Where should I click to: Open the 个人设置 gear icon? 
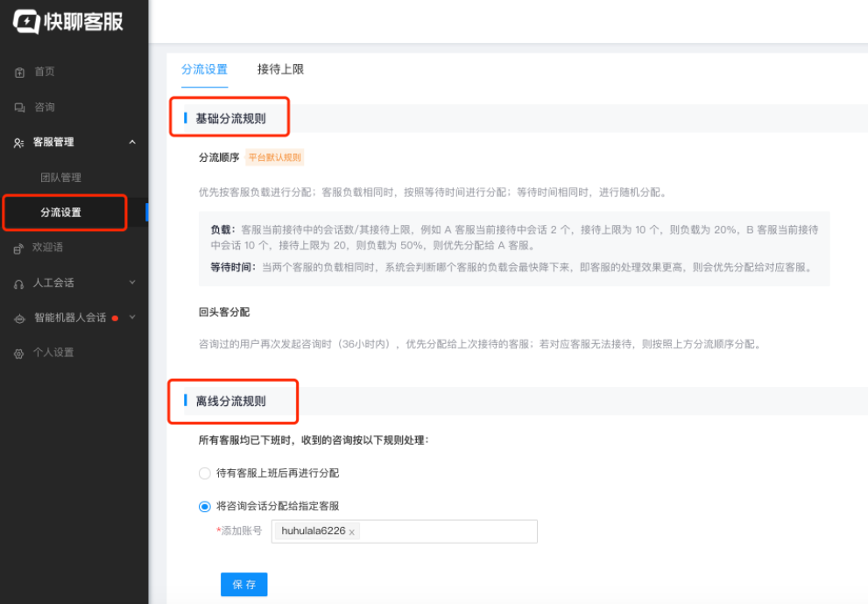point(18,353)
